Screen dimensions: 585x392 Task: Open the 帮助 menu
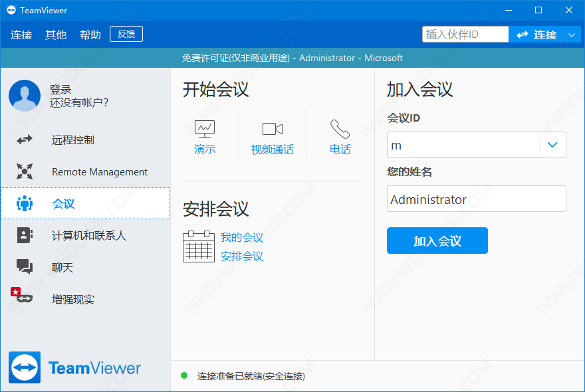click(x=90, y=35)
